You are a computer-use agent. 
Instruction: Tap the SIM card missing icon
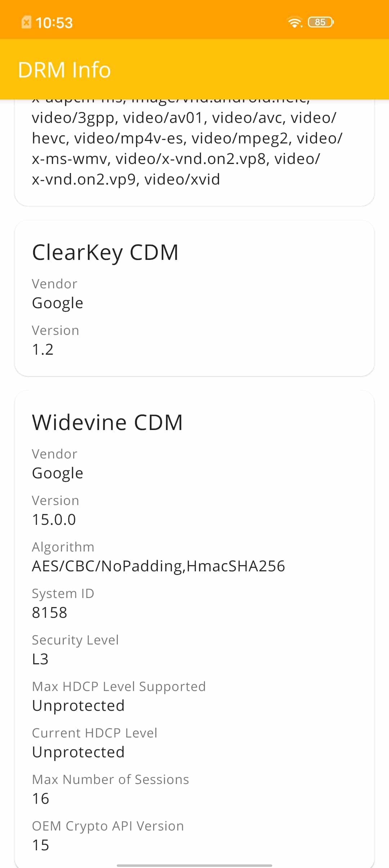26,22
